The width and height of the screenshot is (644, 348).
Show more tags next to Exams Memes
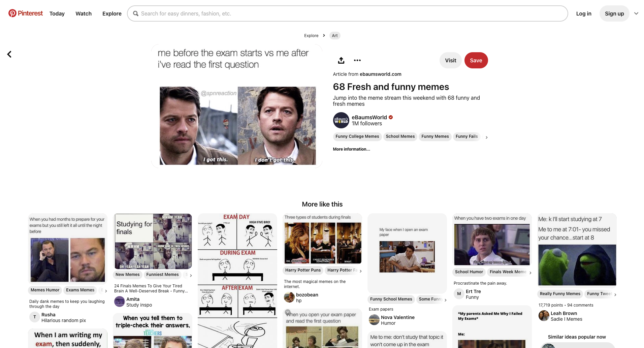coord(106,291)
